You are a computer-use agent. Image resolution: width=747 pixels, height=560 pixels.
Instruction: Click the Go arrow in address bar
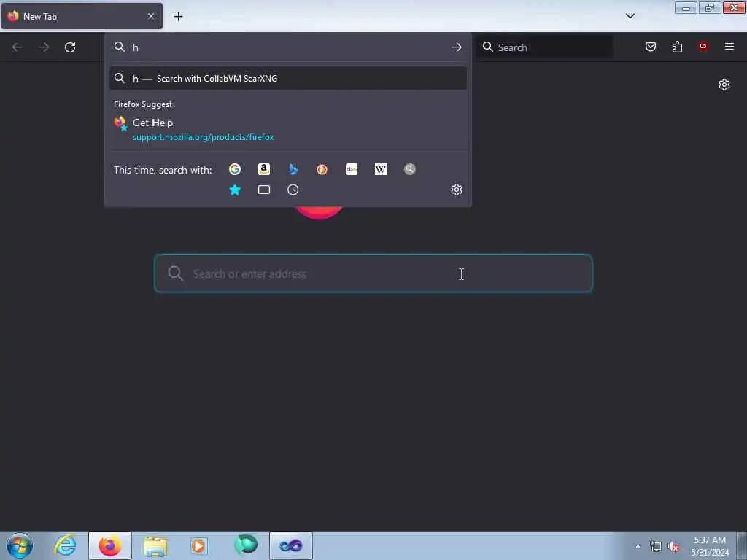pyautogui.click(x=457, y=47)
